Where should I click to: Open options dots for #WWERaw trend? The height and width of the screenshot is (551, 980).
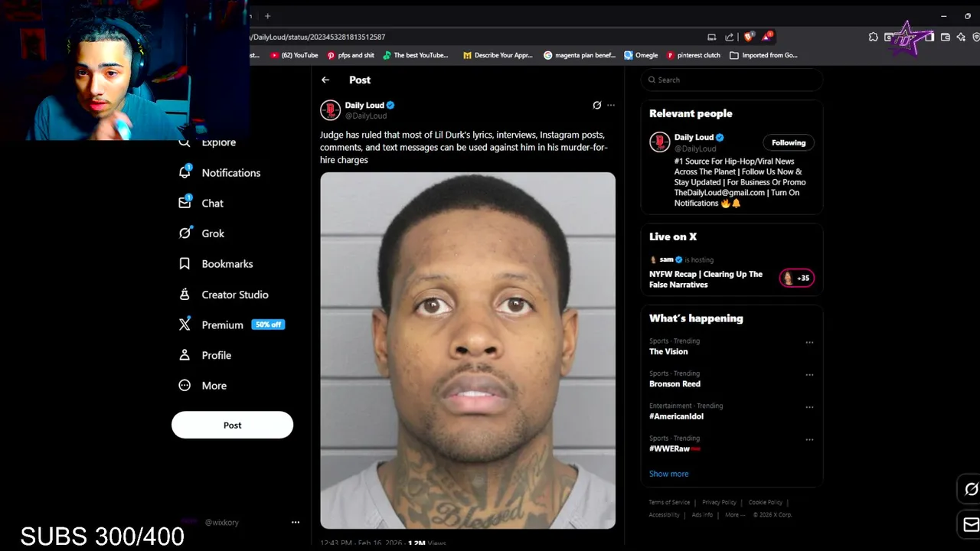(x=809, y=439)
